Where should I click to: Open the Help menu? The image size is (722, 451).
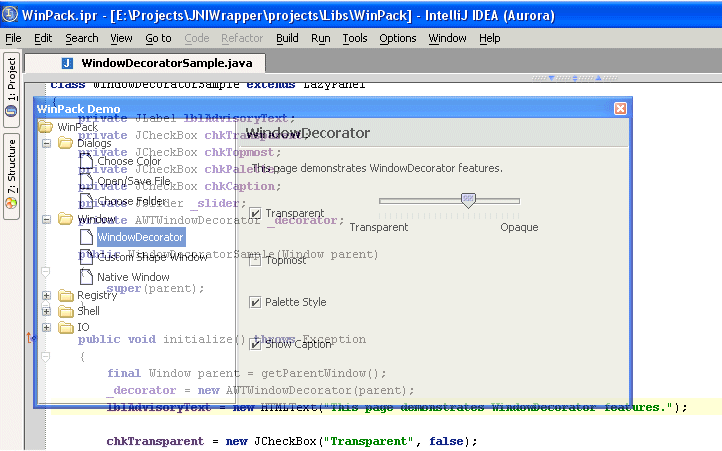point(489,38)
